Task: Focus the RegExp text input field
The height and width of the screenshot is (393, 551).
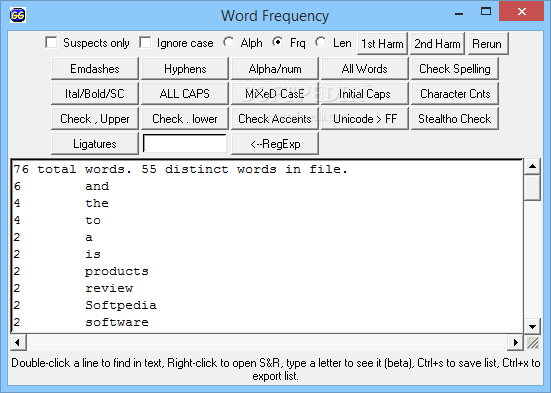Action: pos(185,143)
